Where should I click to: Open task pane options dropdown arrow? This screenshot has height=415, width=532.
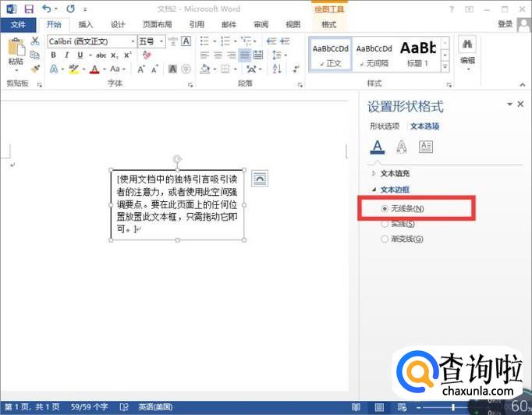[509, 104]
